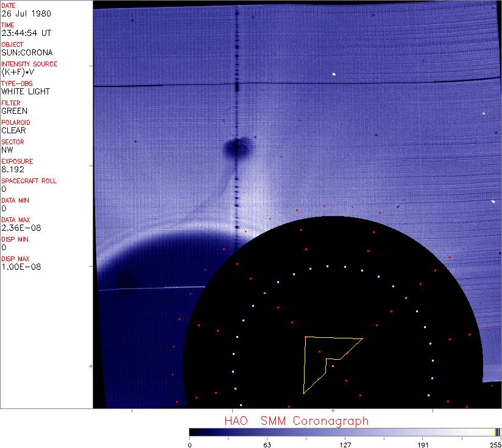Click the yellow end of the color bar
Viewport: 502px width, 448px height.
(x=498, y=432)
